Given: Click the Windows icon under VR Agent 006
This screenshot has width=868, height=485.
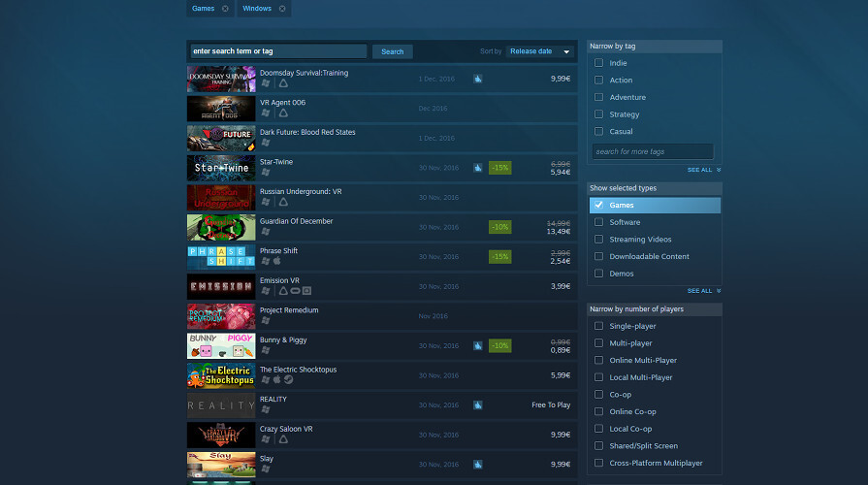Looking at the screenshot, I should click(x=266, y=113).
